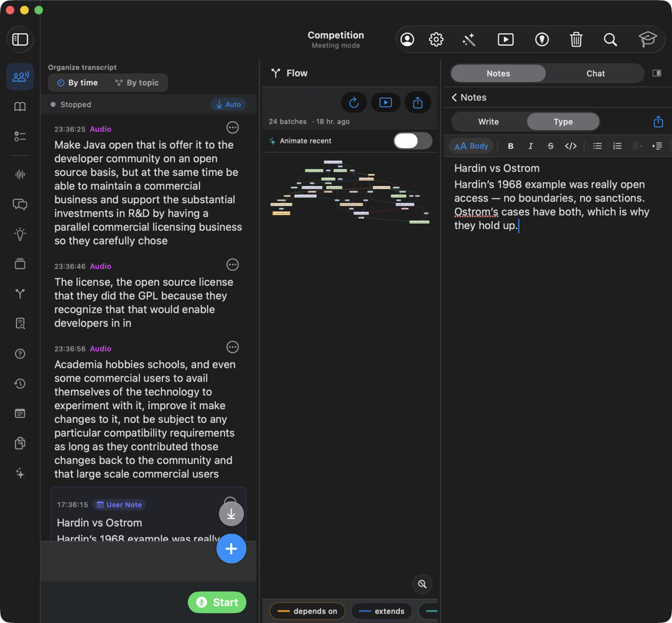Click the Competition meeting title

[x=335, y=35]
